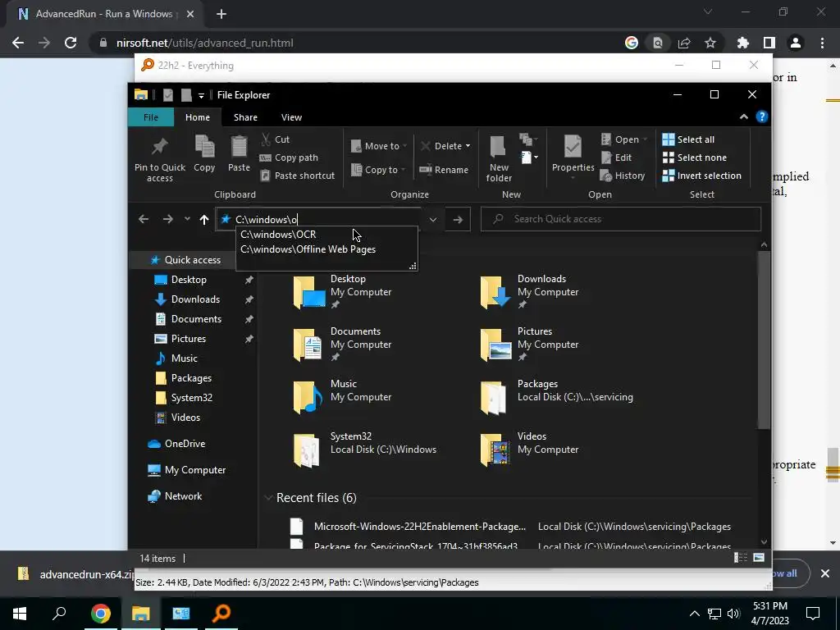This screenshot has height=630, width=840.
Task: Click Explorer's Forward navigation arrow
Action: pos(167,219)
